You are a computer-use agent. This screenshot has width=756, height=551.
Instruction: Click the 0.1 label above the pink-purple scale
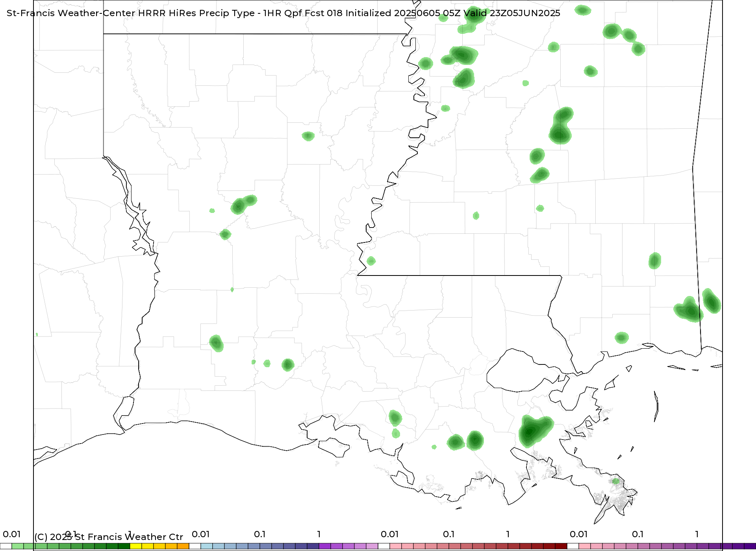638,534
